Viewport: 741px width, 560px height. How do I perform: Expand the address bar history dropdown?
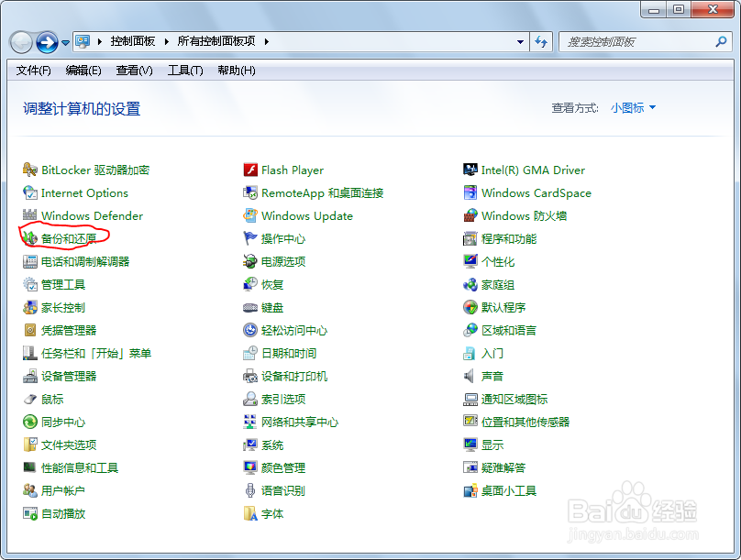tap(520, 41)
